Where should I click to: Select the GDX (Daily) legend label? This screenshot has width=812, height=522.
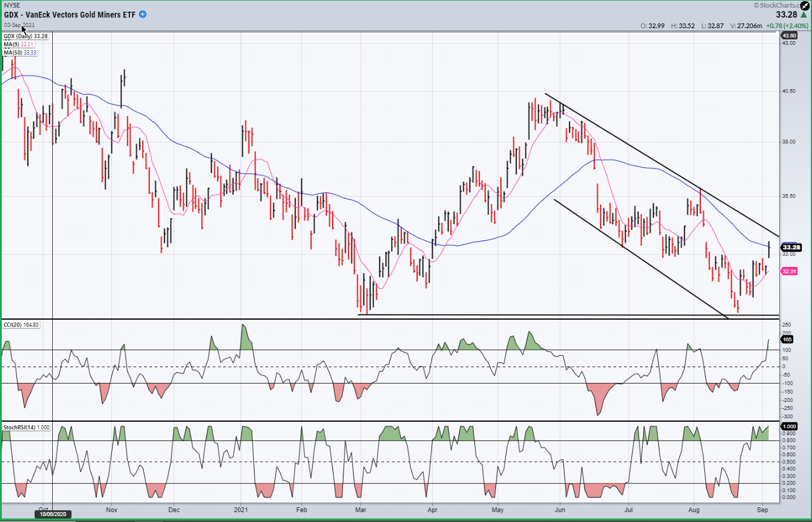26,36
